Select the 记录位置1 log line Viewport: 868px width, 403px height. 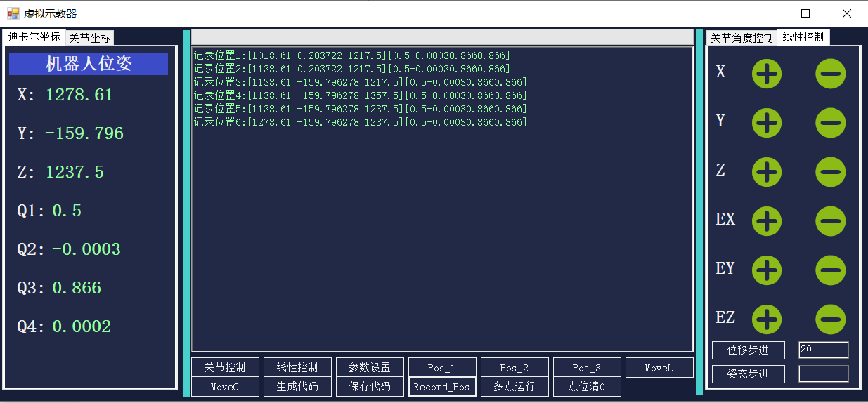click(351, 55)
